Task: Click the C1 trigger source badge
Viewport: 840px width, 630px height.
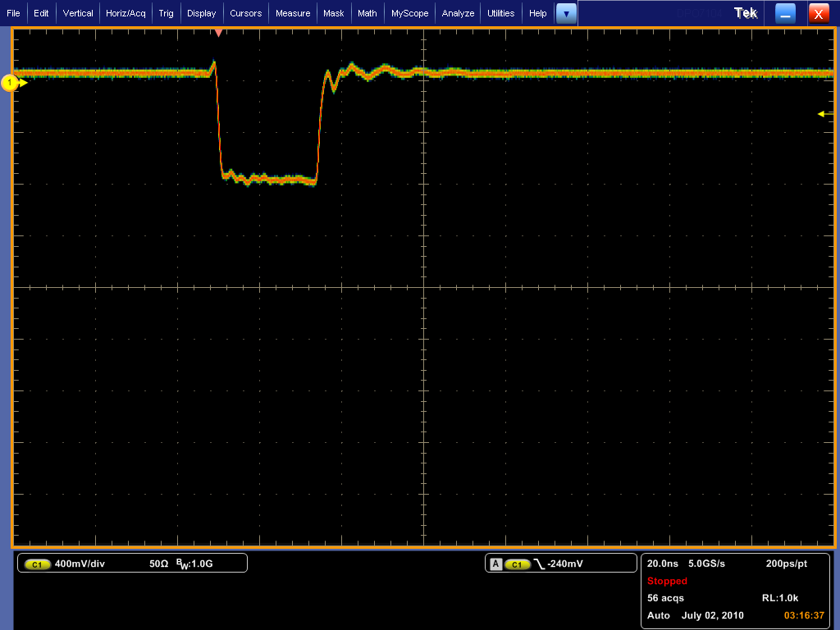Action: (x=517, y=564)
